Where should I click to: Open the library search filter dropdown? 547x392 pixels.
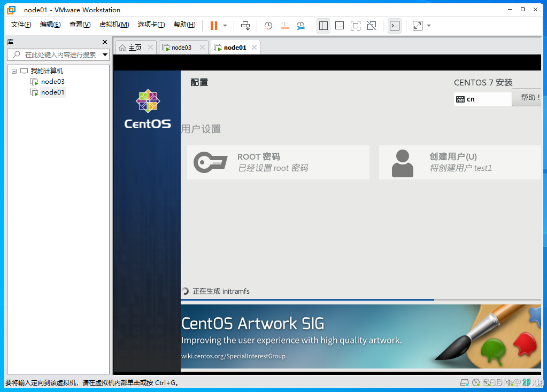(x=105, y=54)
